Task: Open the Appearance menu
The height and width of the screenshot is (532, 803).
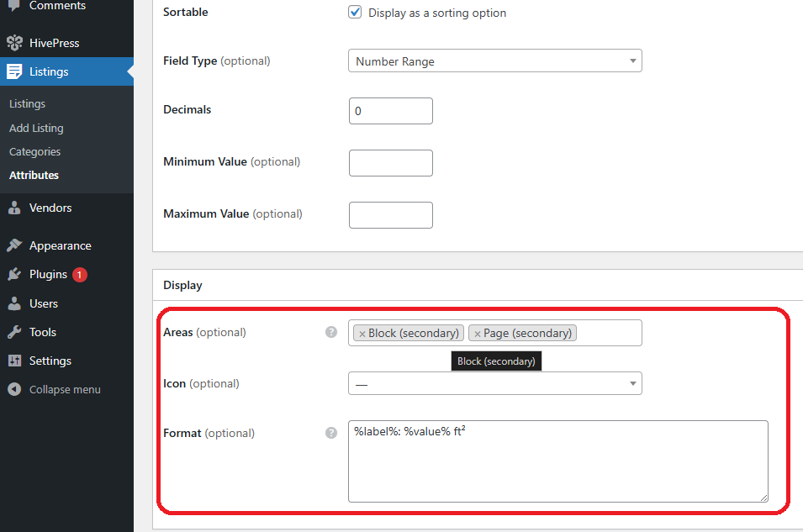Action: tap(60, 245)
